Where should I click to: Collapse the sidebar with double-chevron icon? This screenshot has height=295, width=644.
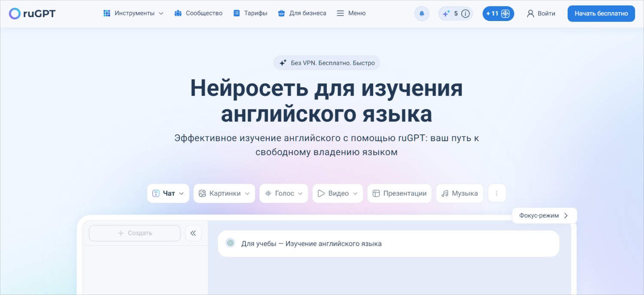coord(193,233)
